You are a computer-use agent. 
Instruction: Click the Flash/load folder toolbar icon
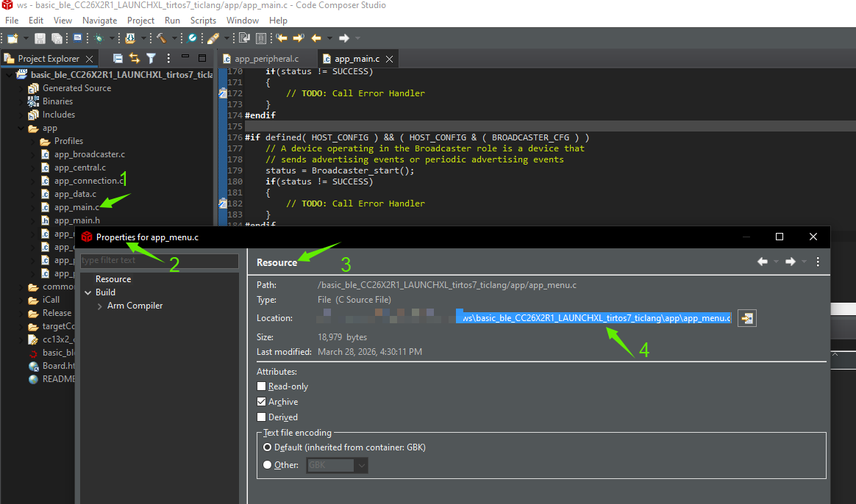(130, 38)
